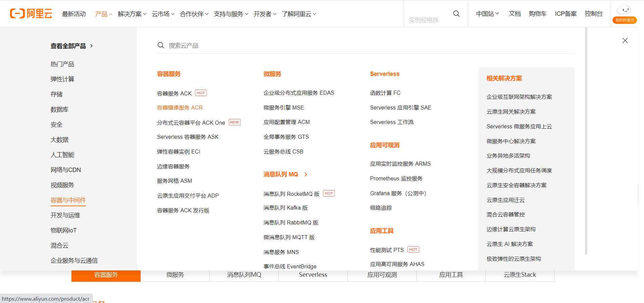
Task: Open 应用实时监控服务 ARMS
Action: 400,164
